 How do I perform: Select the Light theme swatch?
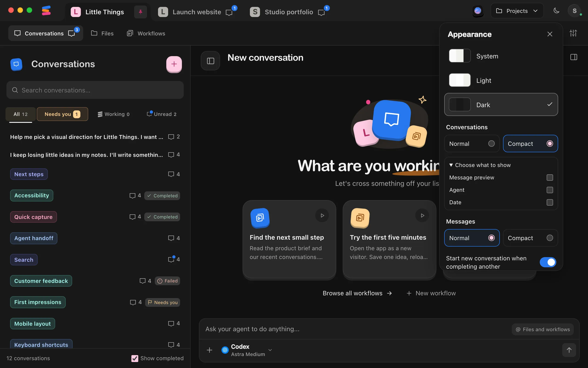point(460,80)
